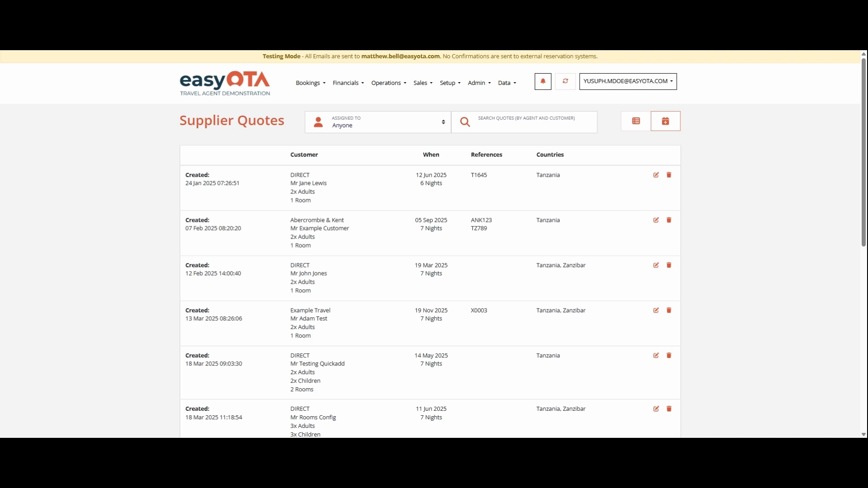Click the search magnifier icon
Screen dimensions: 868x488
(465, 122)
